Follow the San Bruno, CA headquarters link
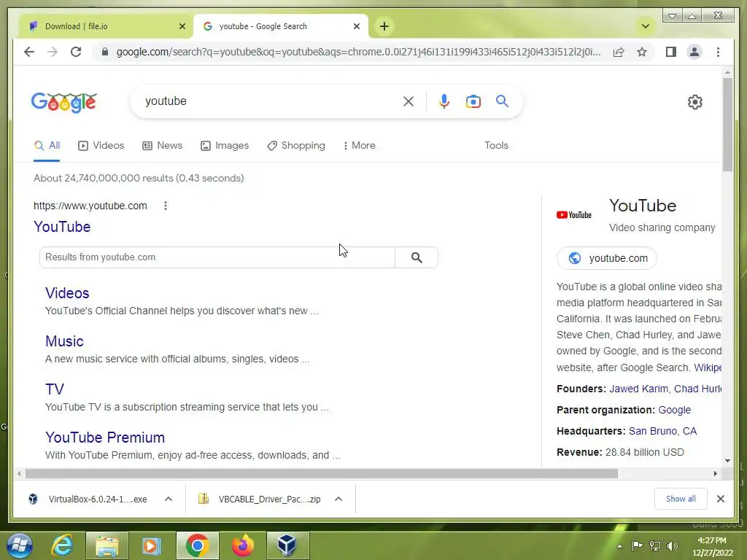 coord(662,431)
